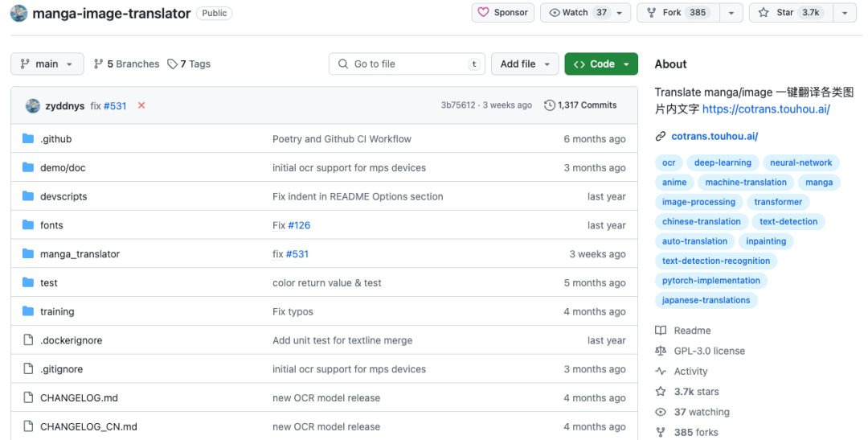Expand the Add file menu
The image size is (868, 440).
click(x=525, y=64)
